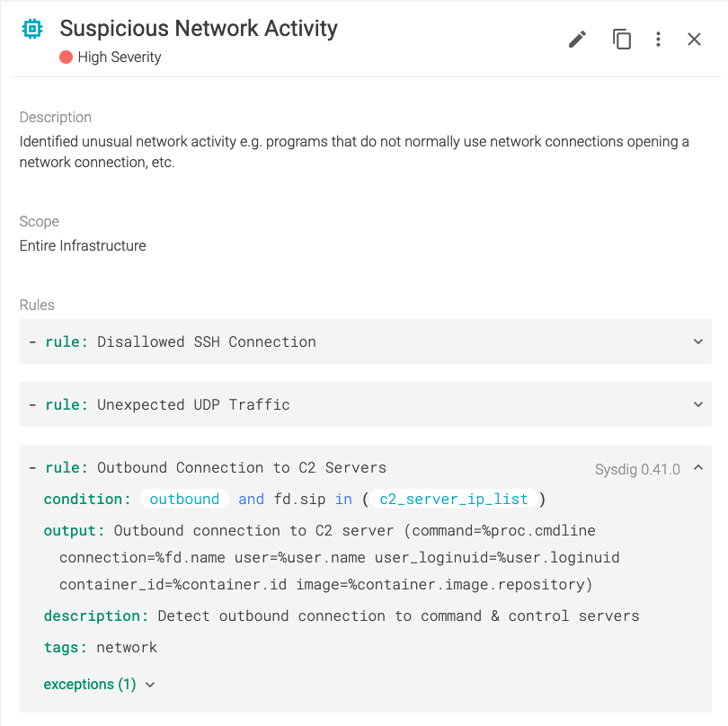Click the red High Severity dot
The height and width of the screenshot is (726, 728).
tap(66, 58)
